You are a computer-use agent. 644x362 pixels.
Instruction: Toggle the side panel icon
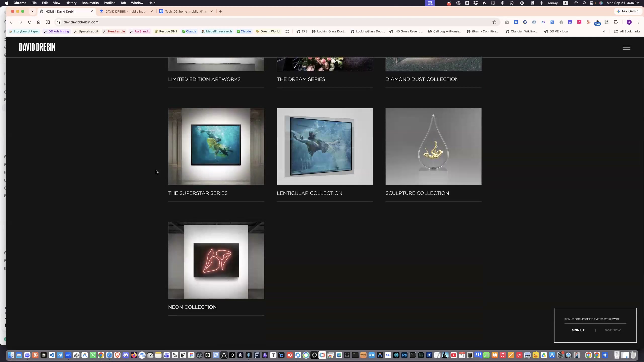coord(48,22)
